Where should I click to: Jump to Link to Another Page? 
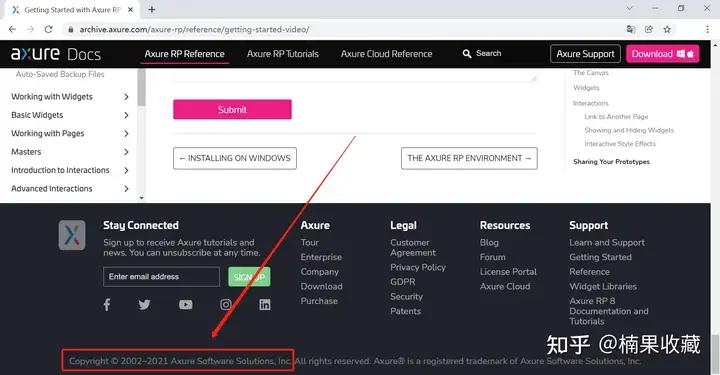tap(616, 117)
